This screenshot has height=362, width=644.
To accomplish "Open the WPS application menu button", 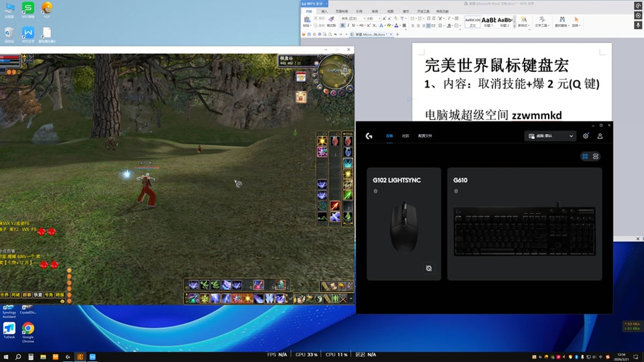I will [x=315, y=4].
